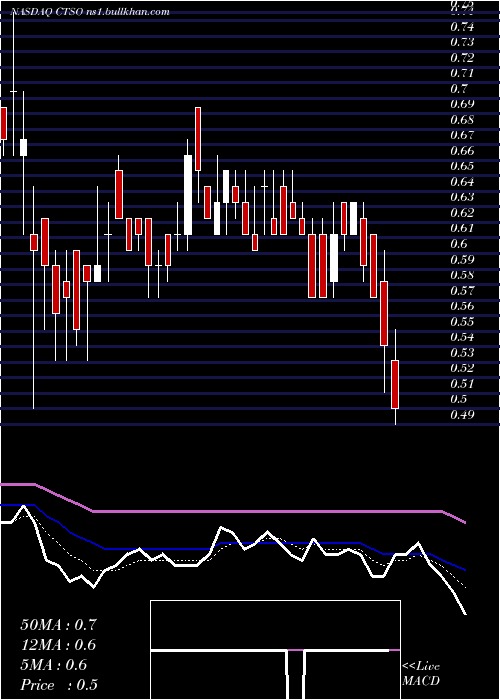Click the 0.6 price axis label
The width and height of the screenshot is (500, 700).
click(459, 244)
